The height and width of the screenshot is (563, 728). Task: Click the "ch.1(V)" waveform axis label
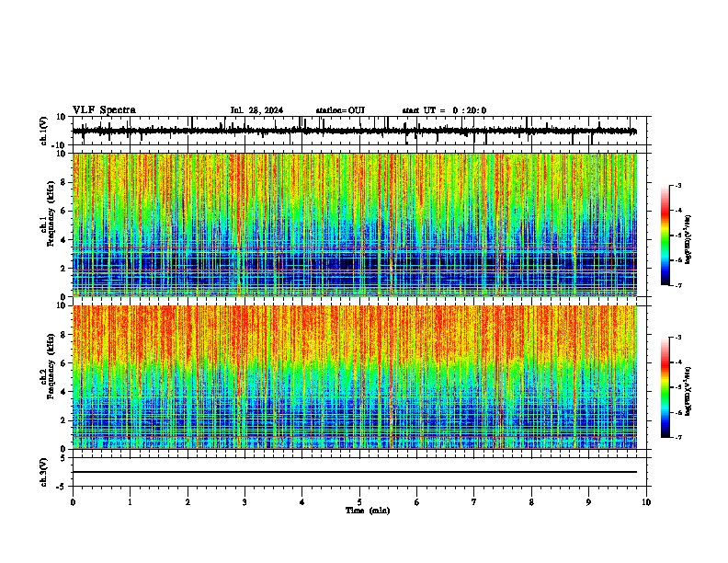44,131
